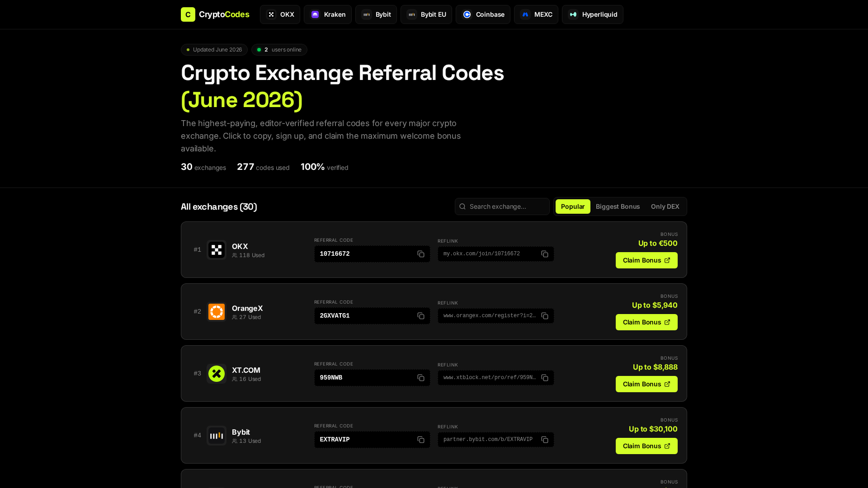
Task: Open Bybit EU from the top navigation
Action: point(426,14)
